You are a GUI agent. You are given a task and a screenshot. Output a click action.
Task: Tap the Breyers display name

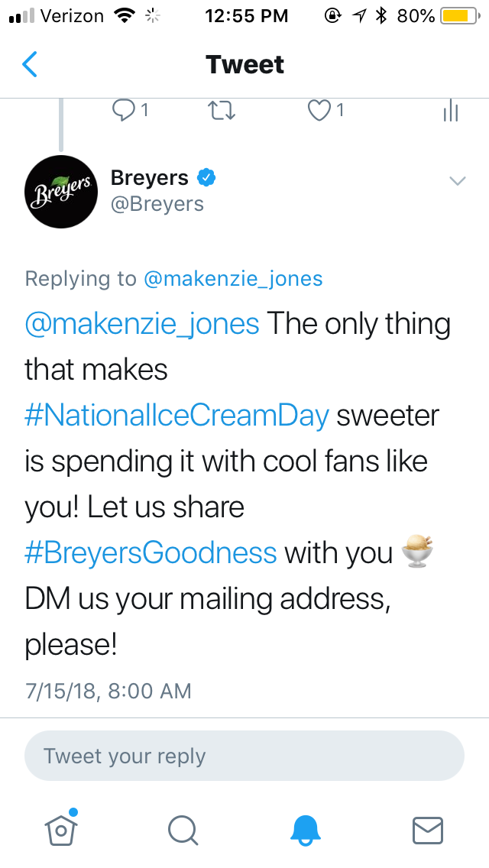(x=150, y=178)
